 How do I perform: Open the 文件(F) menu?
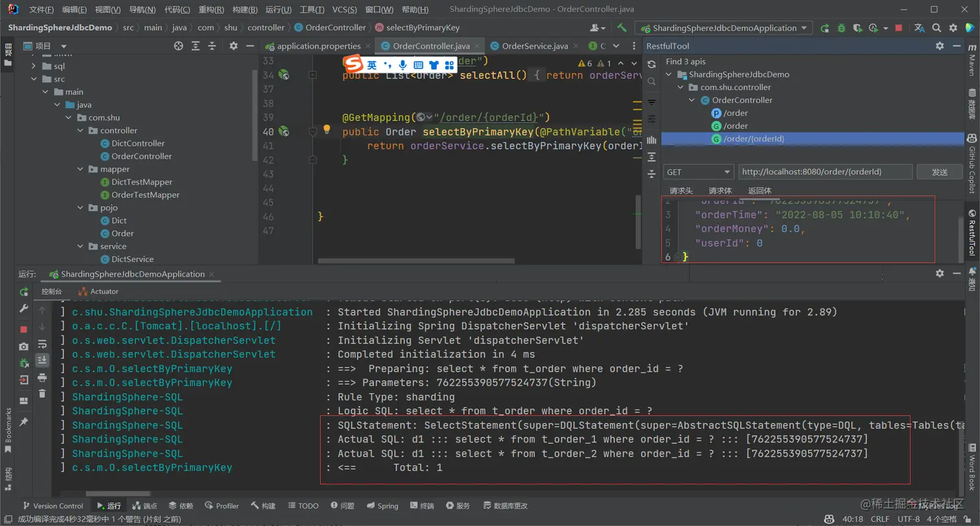coord(42,10)
